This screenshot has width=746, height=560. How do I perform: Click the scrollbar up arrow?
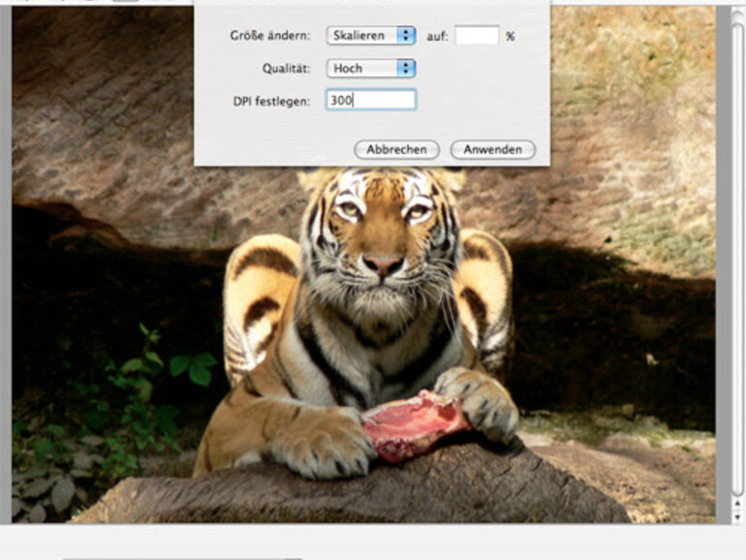pyautogui.click(x=738, y=504)
